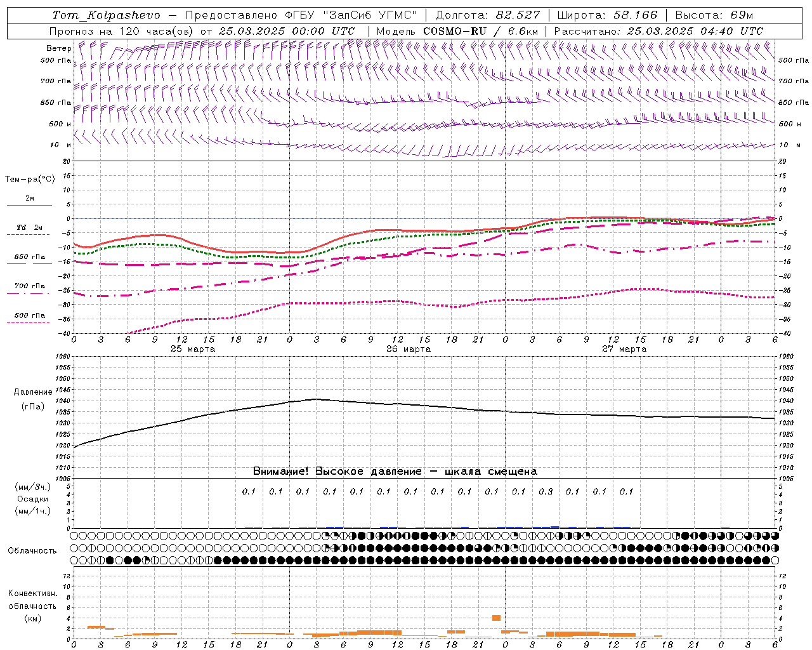Click the '(км)' convective height unit label
Image resolution: width=812 pixels, height=650 pixels.
(32, 618)
